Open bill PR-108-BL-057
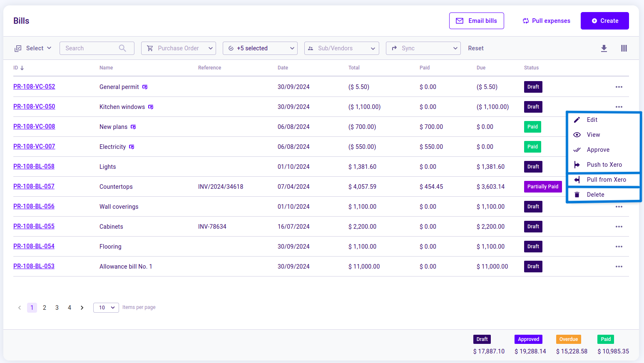The image size is (644, 363). pyautogui.click(x=34, y=186)
